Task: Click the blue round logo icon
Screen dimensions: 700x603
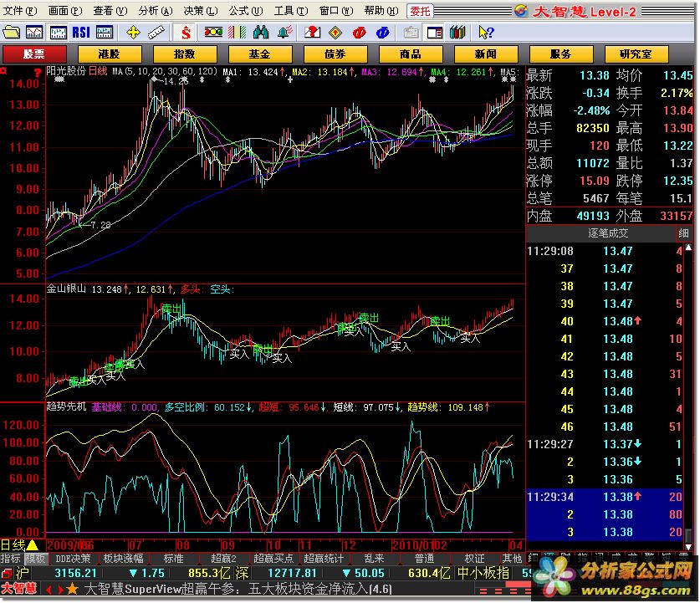Action: point(382,32)
